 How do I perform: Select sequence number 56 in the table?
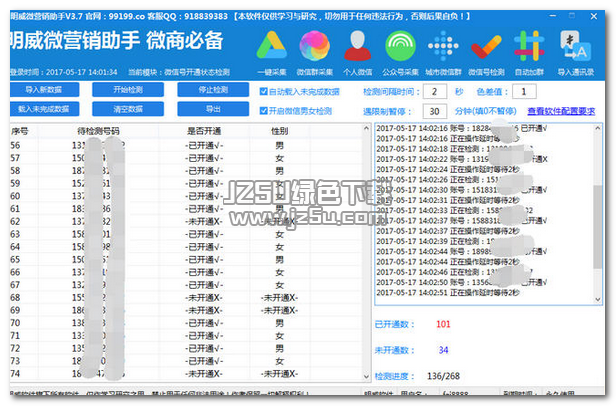click(16, 145)
